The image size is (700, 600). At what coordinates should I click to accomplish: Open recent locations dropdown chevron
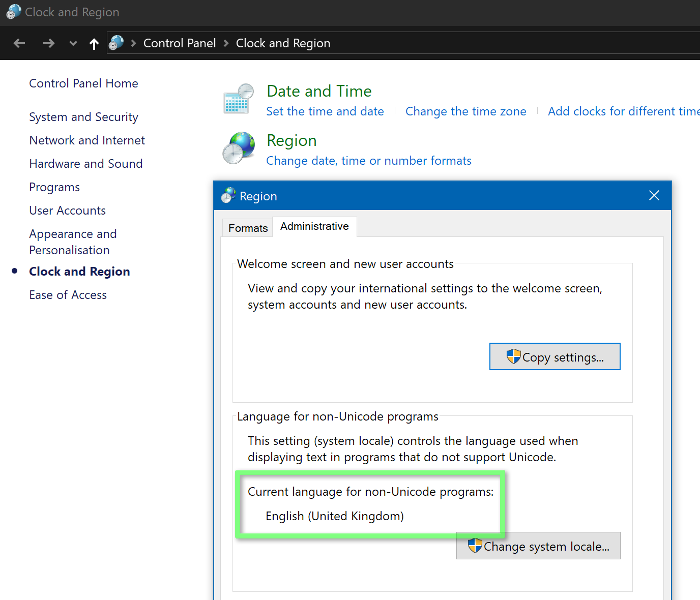[x=73, y=43]
